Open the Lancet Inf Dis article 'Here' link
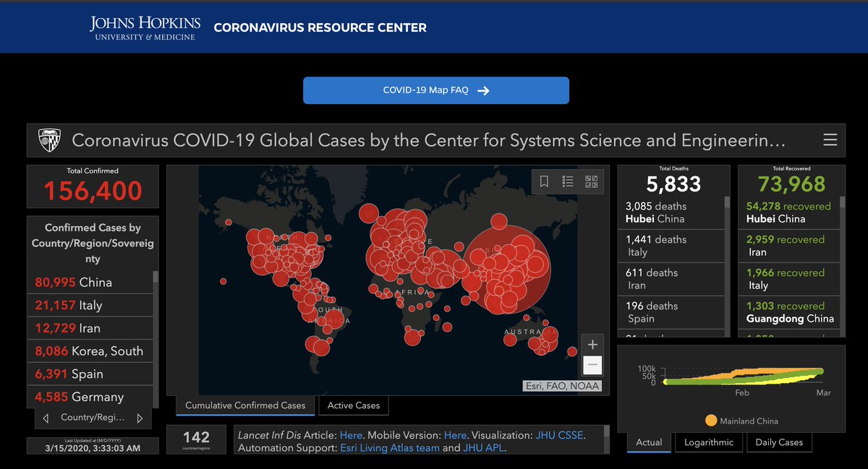The width and height of the screenshot is (868, 469). tap(351, 435)
